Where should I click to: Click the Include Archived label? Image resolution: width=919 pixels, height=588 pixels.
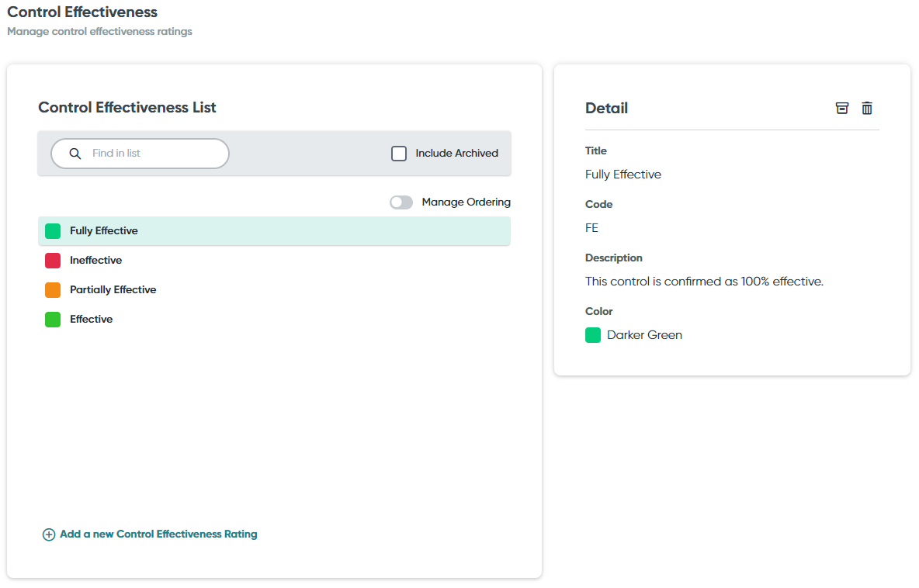(x=456, y=154)
